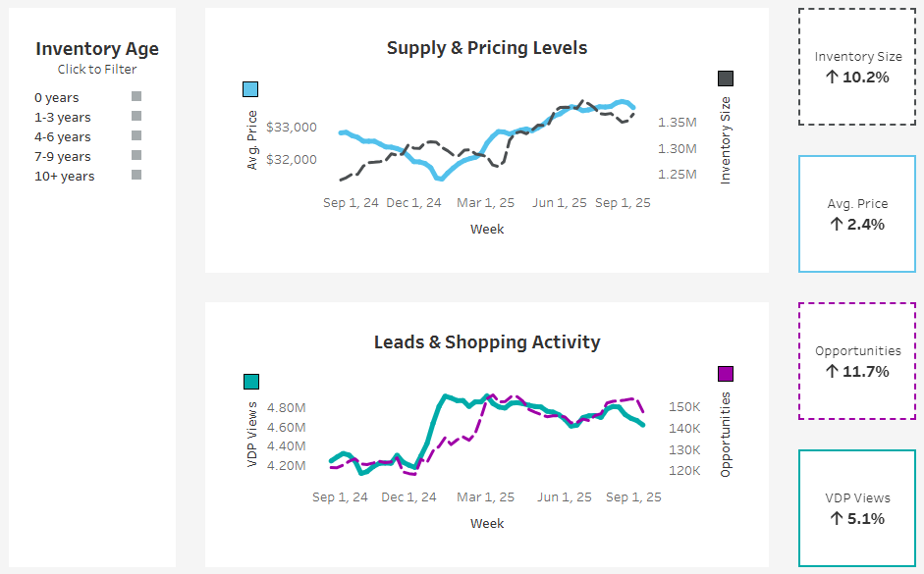Toggle the gray square next to 7-9 years
The width and height of the screenshot is (924, 574).
tap(136, 155)
